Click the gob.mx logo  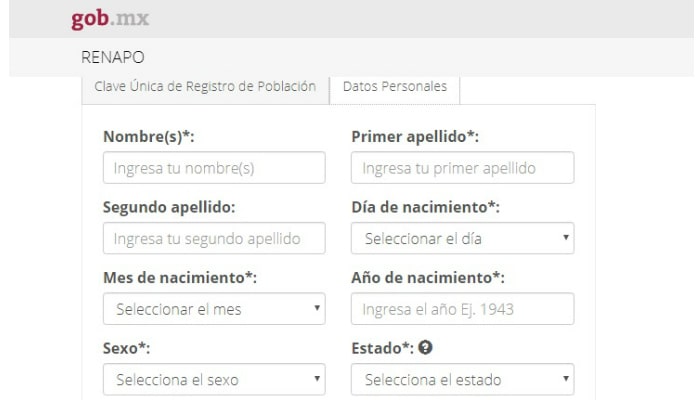pos(110,19)
